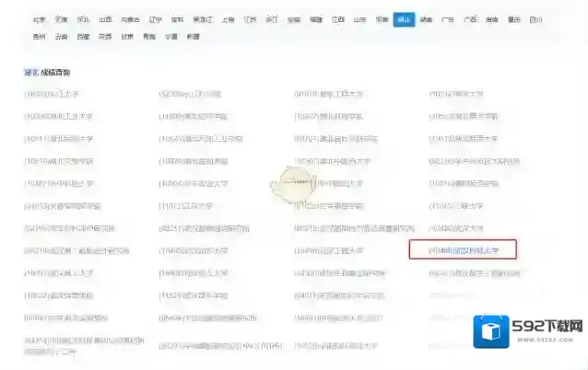Open the 内蒙古 province tab

point(130,19)
